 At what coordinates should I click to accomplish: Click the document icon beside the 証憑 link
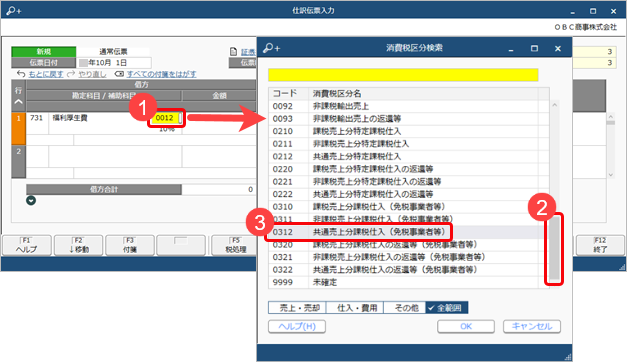click(x=234, y=52)
